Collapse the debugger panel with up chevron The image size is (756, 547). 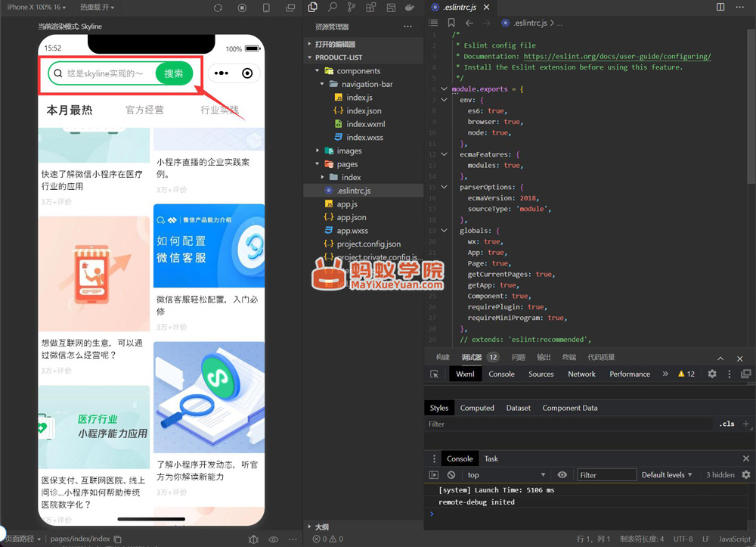720,359
